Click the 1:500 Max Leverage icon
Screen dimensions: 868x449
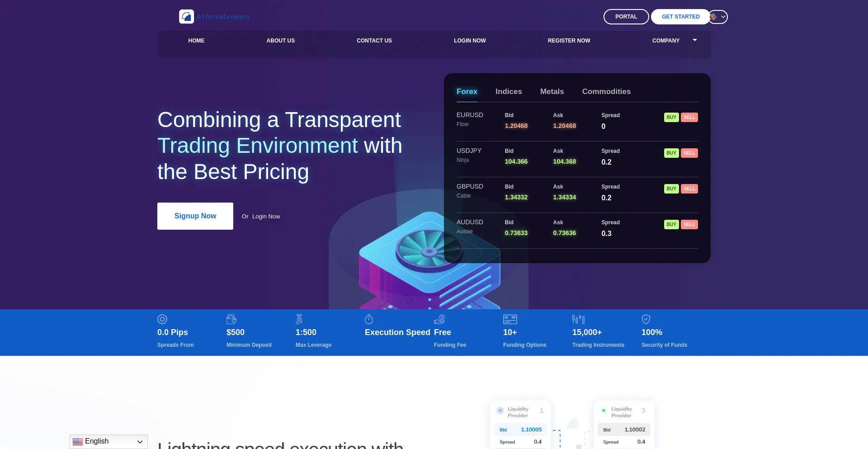(x=299, y=319)
